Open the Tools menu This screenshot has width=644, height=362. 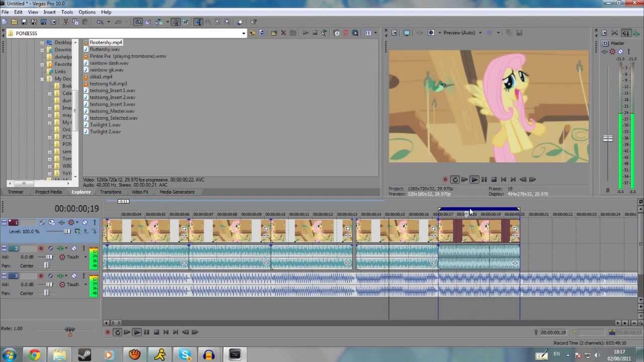click(67, 12)
